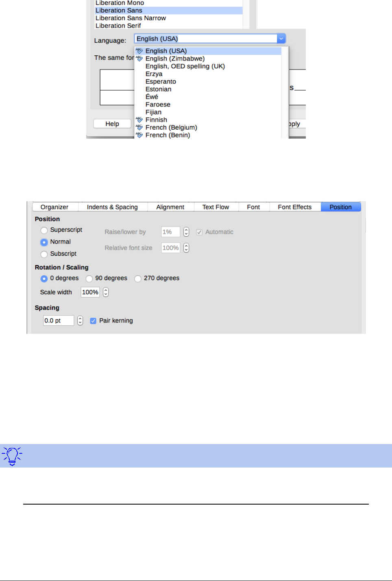Choose Fijian from language list
Image resolution: width=392 pixels, height=581 pixels.
click(208, 112)
